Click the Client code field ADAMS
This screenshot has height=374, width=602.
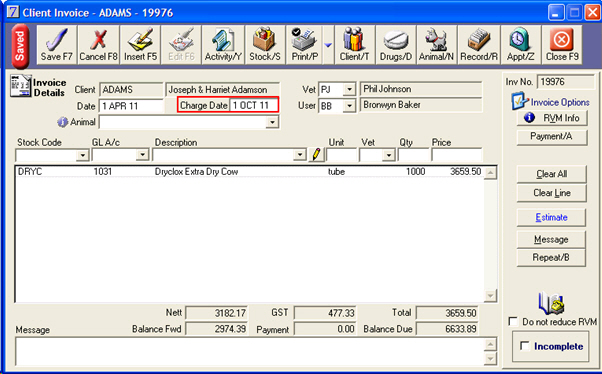click(131, 90)
